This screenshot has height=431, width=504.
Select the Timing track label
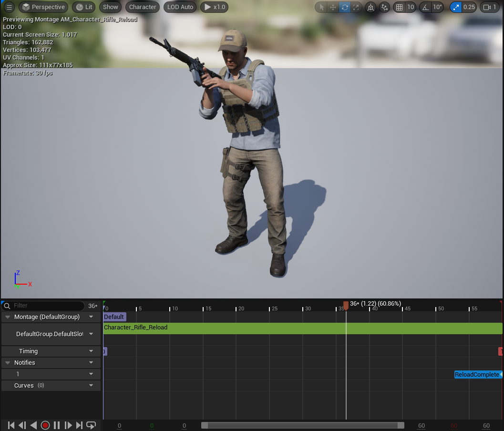point(28,351)
